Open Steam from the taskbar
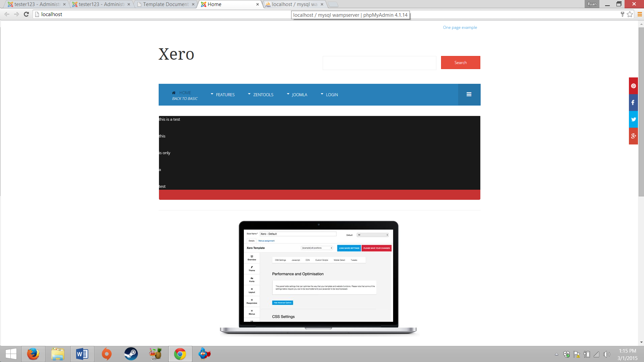644x362 pixels. [x=131, y=354]
